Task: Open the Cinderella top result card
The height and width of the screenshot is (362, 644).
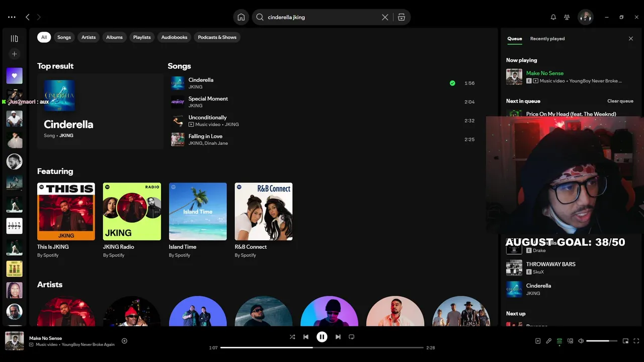Action: tap(100, 112)
